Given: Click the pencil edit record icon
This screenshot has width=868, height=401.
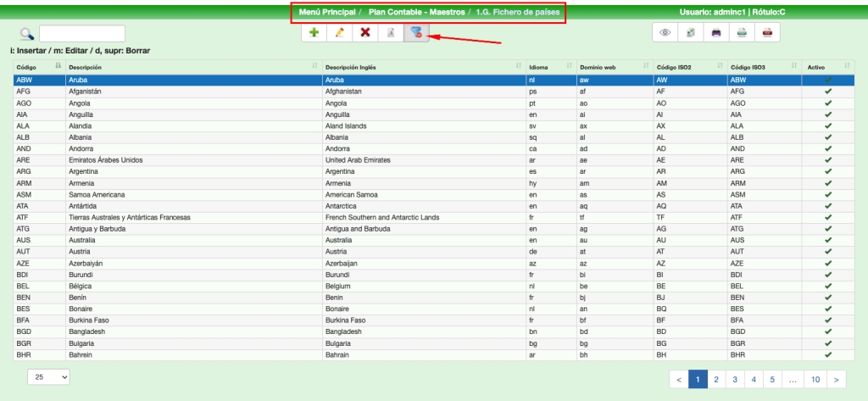Looking at the screenshot, I should pyautogui.click(x=340, y=32).
